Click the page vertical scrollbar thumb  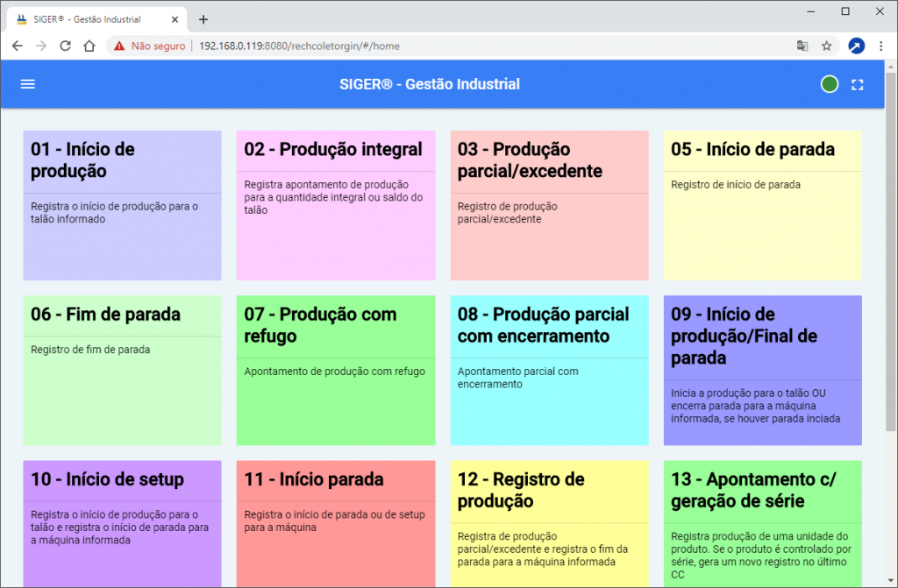[x=891, y=251]
